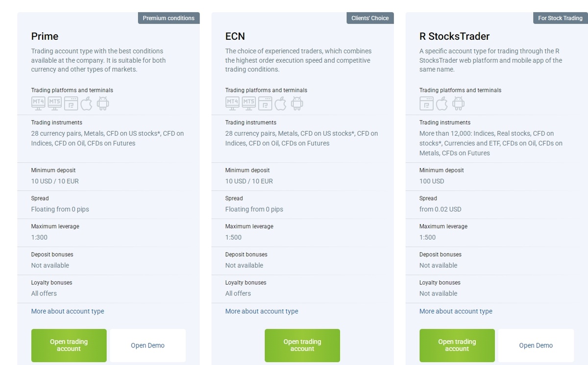Click ECN's web terminal platform icon
The width and height of the screenshot is (588, 365).
pos(265,103)
